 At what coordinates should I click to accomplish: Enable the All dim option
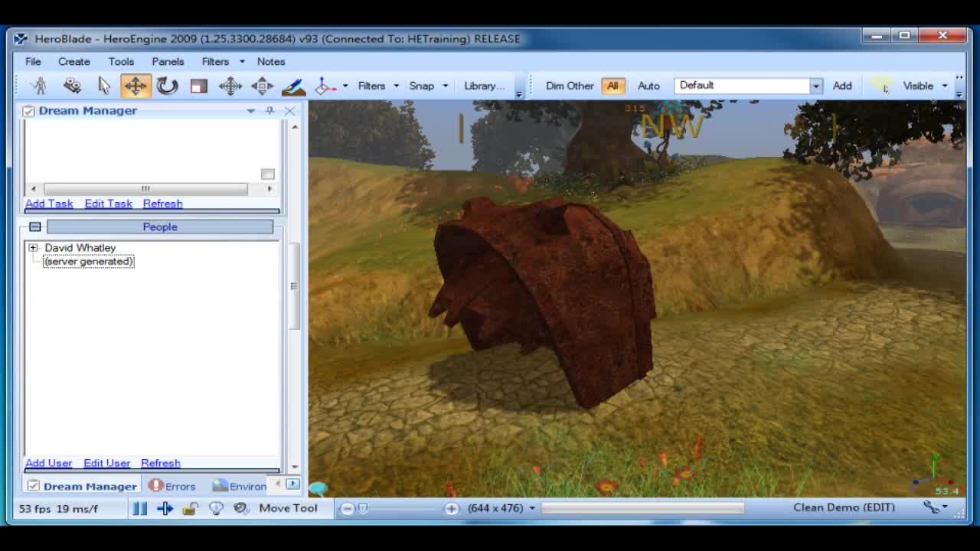pyautogui.click(x=612, y=86)
